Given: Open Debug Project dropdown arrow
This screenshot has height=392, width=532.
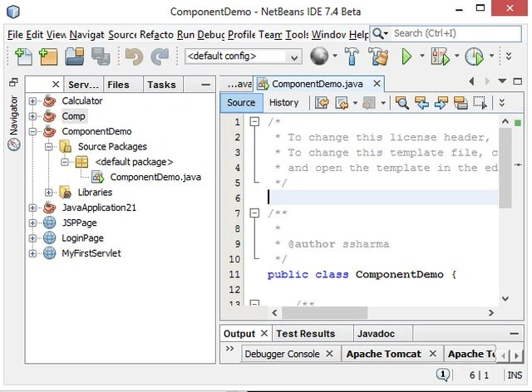Looking at the screenshot, I should tap(456, 56).
